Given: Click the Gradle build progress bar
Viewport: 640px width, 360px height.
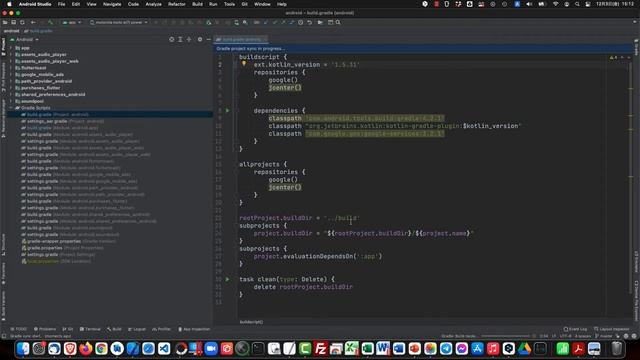Looking at the screenshot, I should click(505, 336).
